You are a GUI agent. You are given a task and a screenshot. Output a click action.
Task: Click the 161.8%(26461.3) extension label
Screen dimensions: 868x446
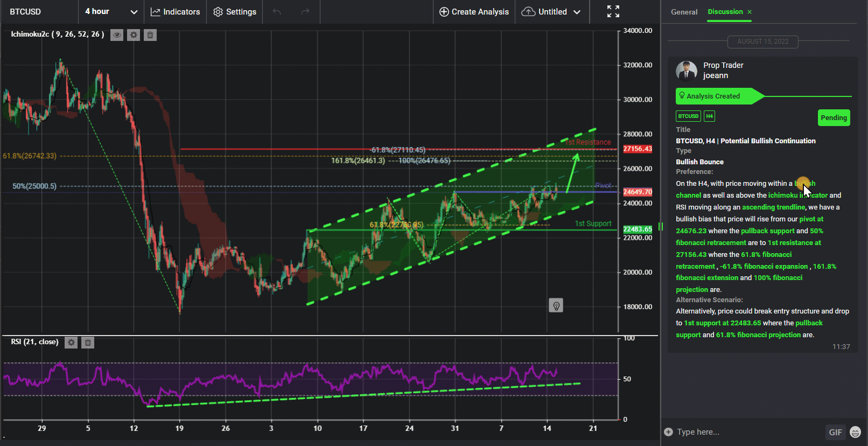[x=358, y=161]
